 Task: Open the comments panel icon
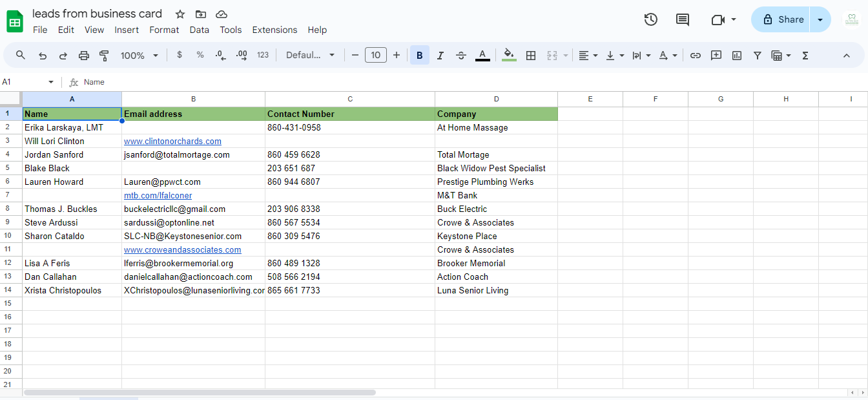pos(683,19)
